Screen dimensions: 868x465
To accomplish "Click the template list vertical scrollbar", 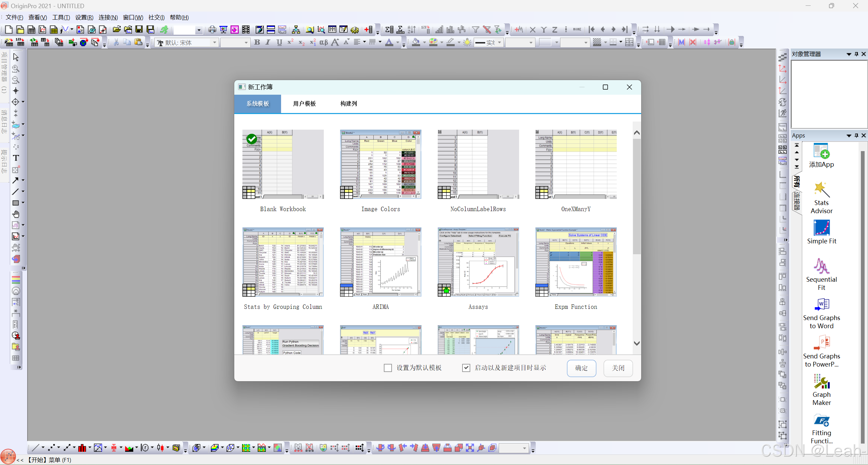I will (636, 197).
